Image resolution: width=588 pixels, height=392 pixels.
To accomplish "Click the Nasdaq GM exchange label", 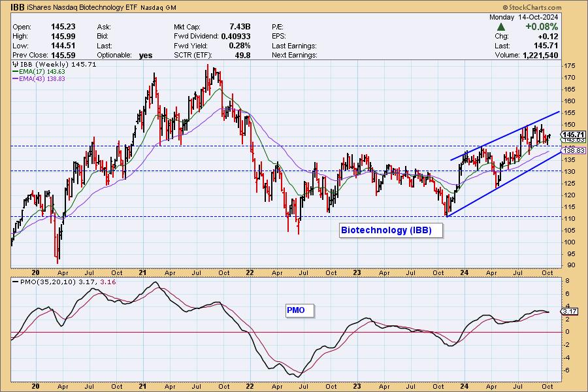I will point(158,8).
